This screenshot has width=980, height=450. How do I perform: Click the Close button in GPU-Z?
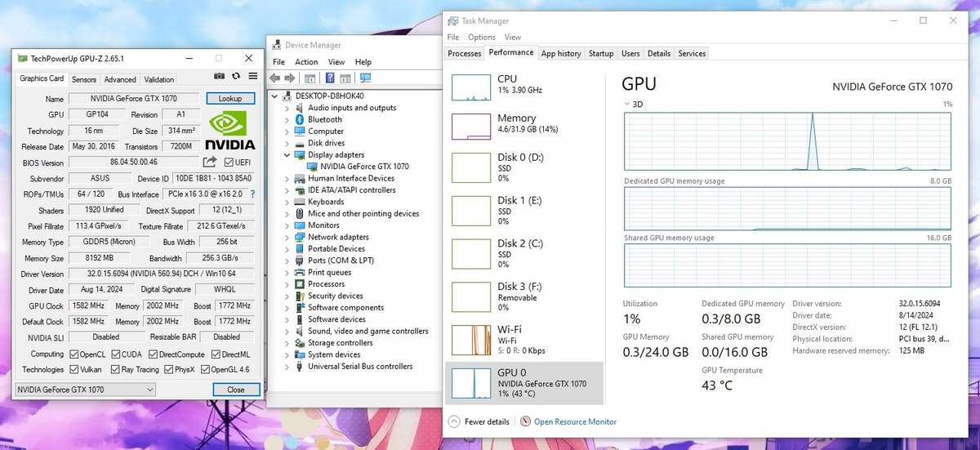point(236,390)
